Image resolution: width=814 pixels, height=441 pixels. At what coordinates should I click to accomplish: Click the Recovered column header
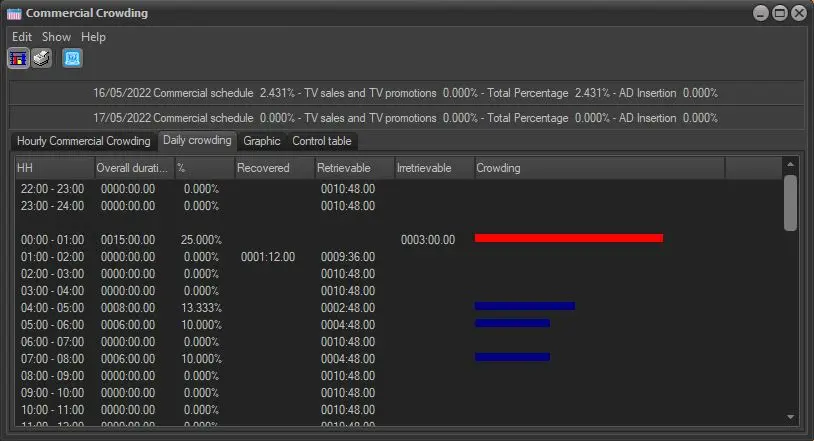[x=273, y=168]
